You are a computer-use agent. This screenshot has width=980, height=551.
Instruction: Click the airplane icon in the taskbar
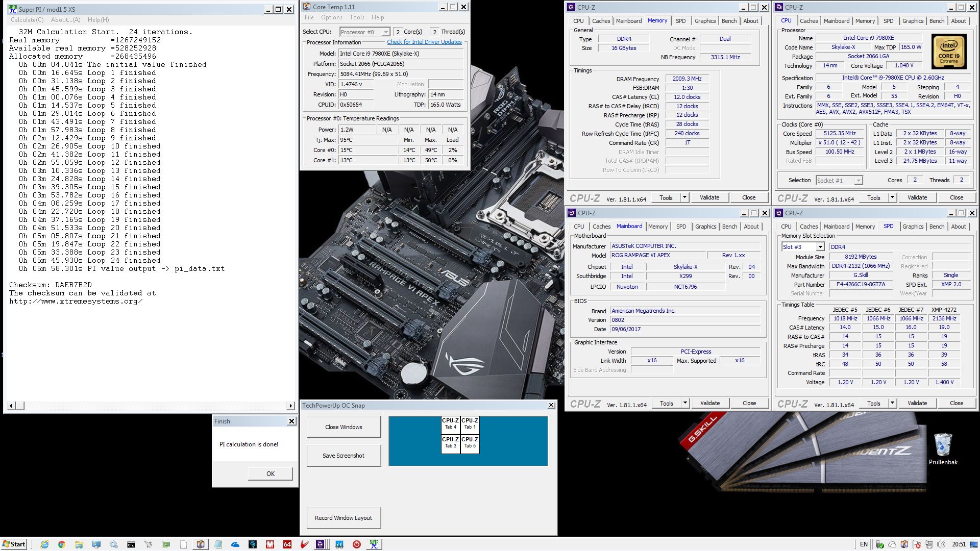[148, 544]
